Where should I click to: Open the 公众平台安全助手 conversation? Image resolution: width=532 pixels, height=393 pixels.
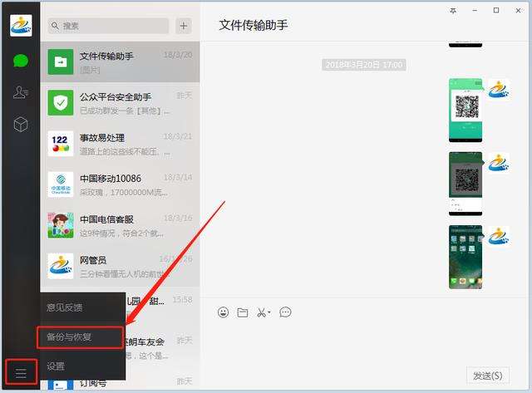tap(120, 103)
